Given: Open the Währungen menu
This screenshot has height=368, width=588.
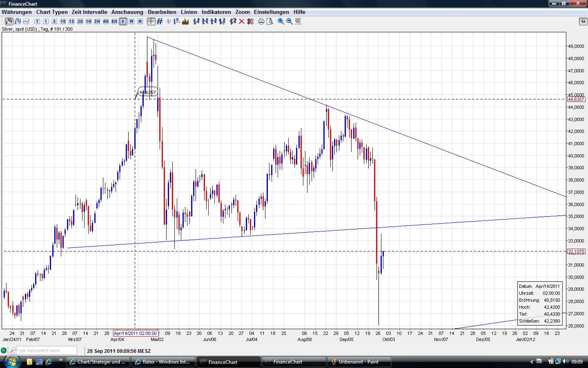Looking at the screenshot, I should click(x=17, y=12).
